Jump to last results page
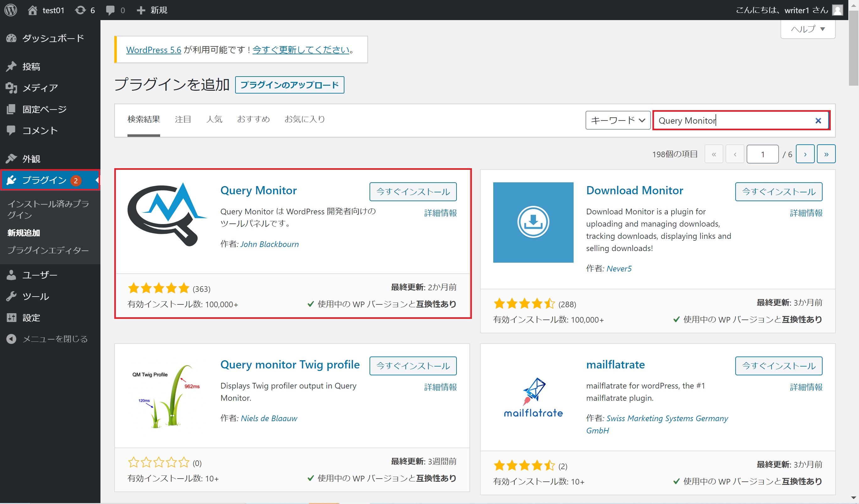859x504 pixels. point(826,154)
